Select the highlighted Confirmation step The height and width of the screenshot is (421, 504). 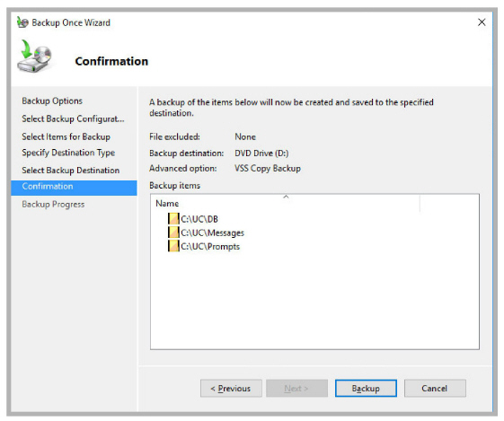[x=74, y=188]
